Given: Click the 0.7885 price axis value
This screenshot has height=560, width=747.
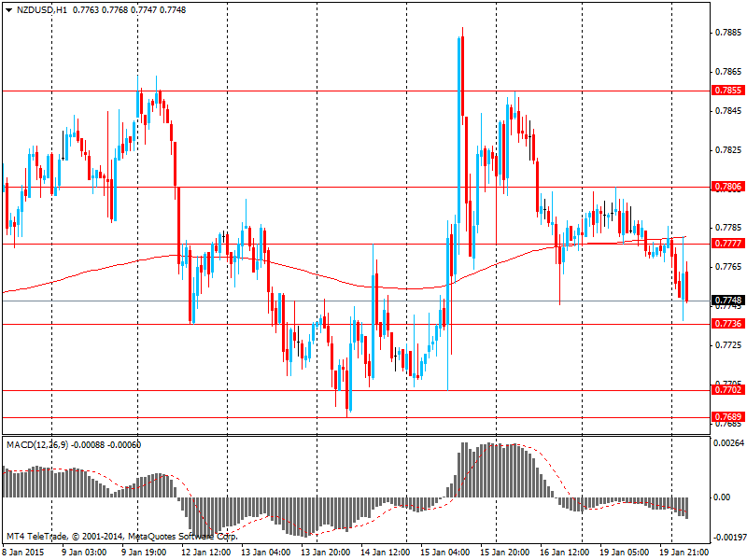Looking at the screenshot, I should (x=728, y=33).
